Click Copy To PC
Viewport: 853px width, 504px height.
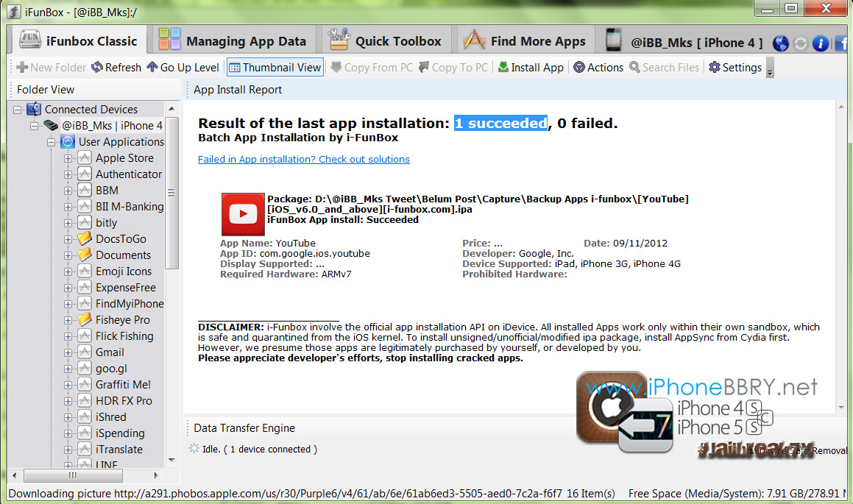point(453,68)
